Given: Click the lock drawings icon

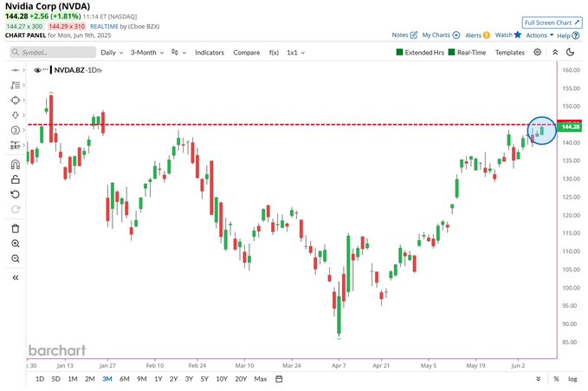Looking at the screenshot, I should tap(16, 179).
